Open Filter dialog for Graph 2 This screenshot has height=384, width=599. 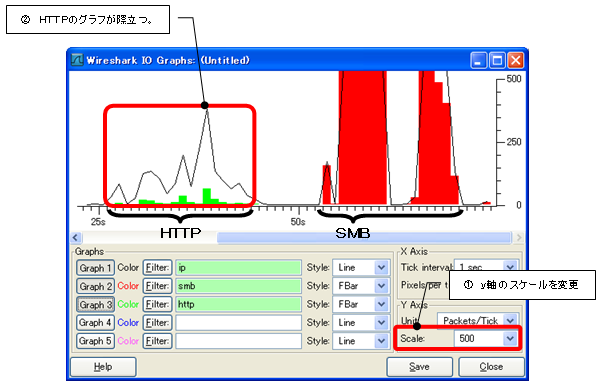[x=157, y=286]
